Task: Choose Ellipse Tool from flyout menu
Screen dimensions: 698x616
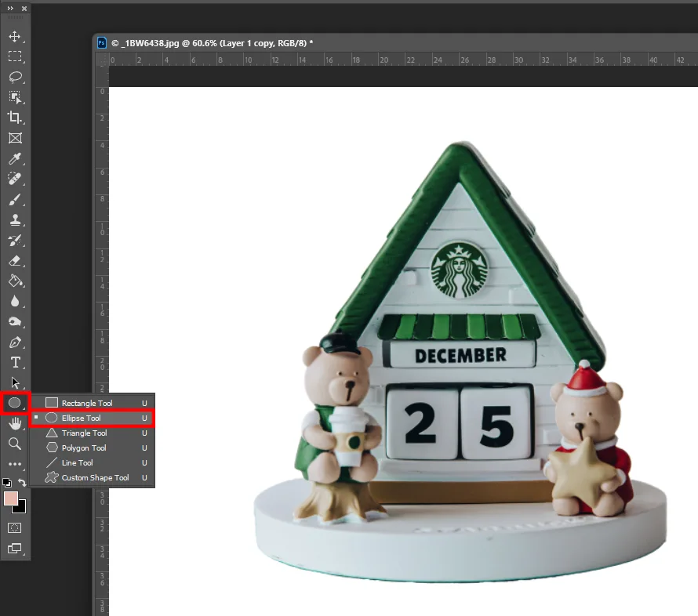Action: (x=93, y=418)
